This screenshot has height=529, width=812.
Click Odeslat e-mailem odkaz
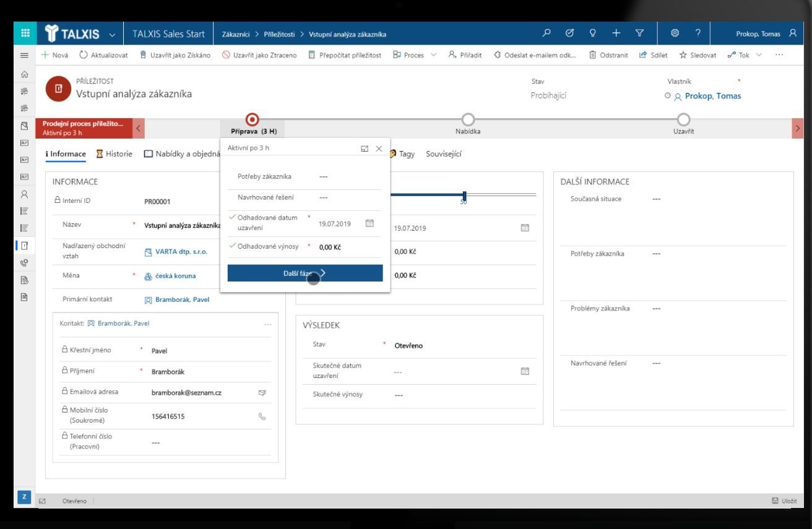click(535, 55)
